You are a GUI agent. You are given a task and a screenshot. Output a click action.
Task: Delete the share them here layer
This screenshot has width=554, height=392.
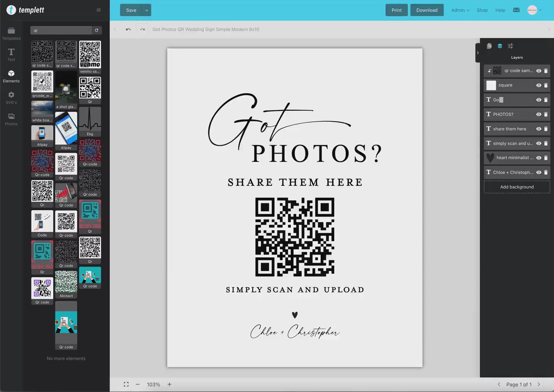coord(546,129)
